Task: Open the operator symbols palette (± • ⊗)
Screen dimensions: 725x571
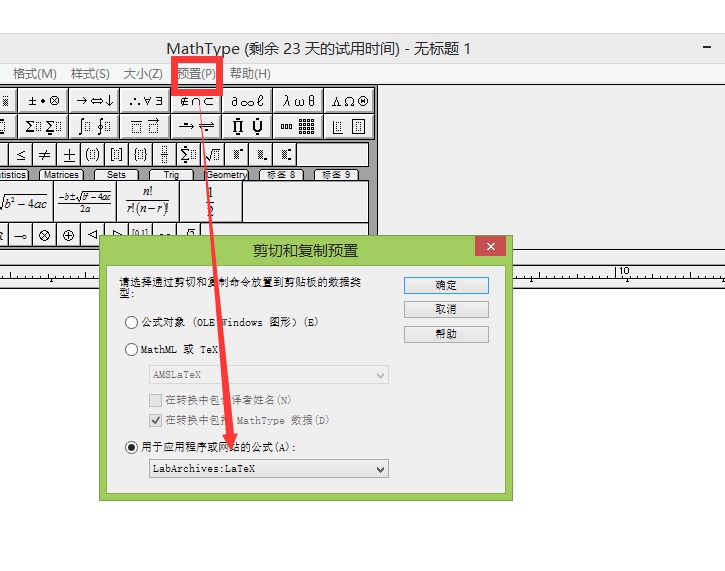Action: (43, 100)
